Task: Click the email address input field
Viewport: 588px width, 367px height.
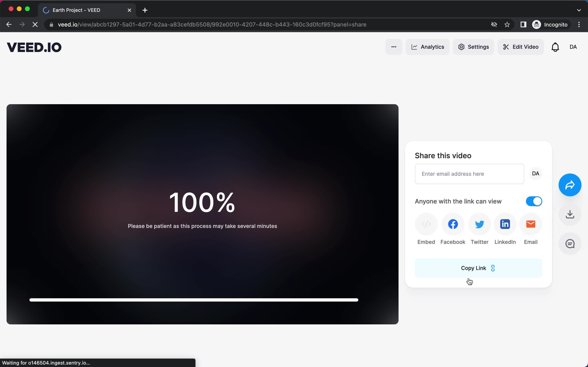Action: [x=469, y=174]
